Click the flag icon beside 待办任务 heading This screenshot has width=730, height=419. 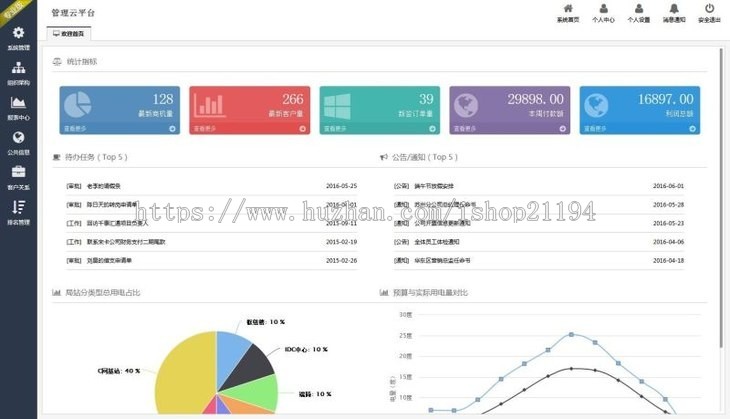pyautogui.click(x=56, y=157)
